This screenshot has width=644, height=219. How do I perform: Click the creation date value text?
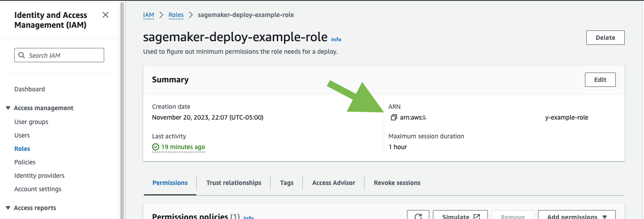tap(208, 117)
